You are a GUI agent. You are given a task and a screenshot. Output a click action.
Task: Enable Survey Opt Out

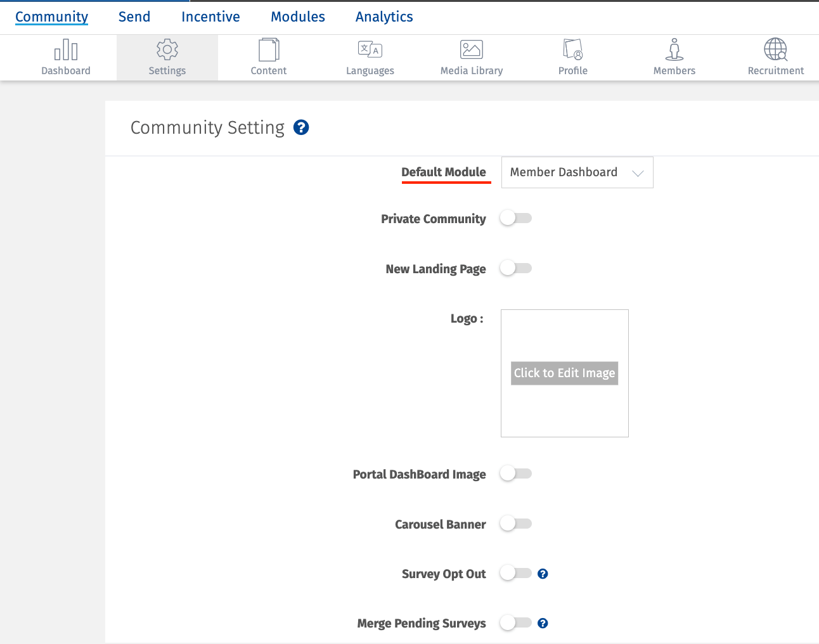coord(515,572)
